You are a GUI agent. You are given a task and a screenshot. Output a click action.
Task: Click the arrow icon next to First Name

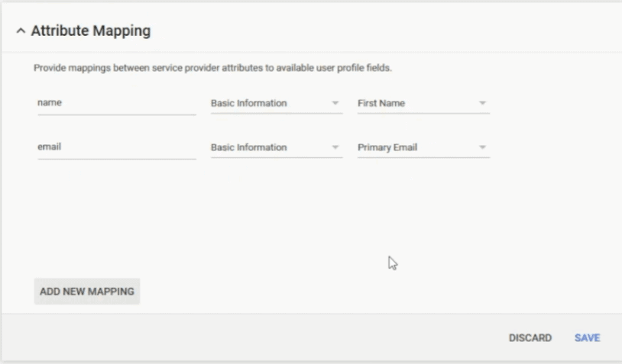tap(482, 103)
